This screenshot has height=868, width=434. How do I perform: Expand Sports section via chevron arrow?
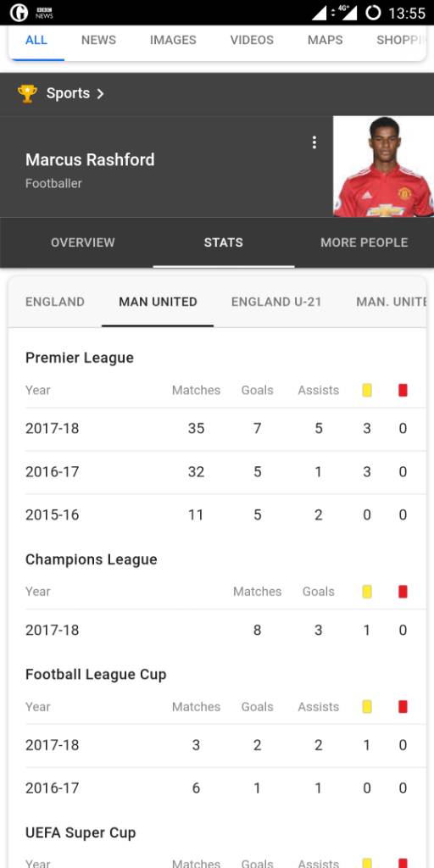(100, 93)
